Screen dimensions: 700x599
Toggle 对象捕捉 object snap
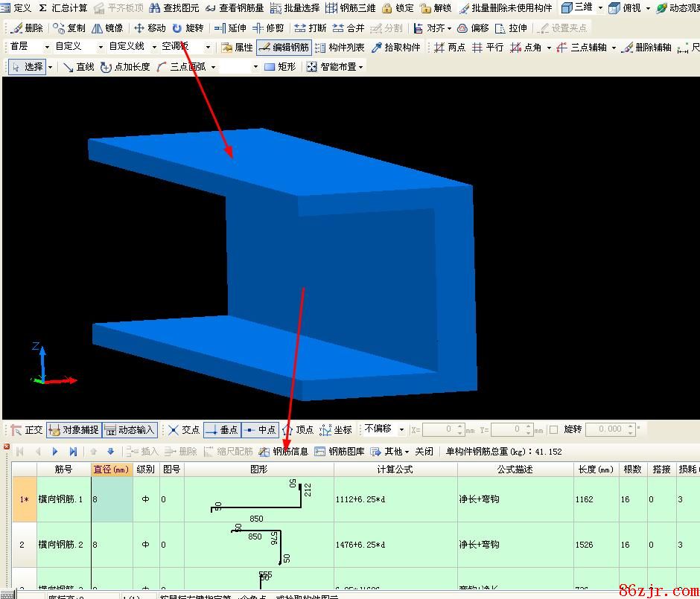73,430
